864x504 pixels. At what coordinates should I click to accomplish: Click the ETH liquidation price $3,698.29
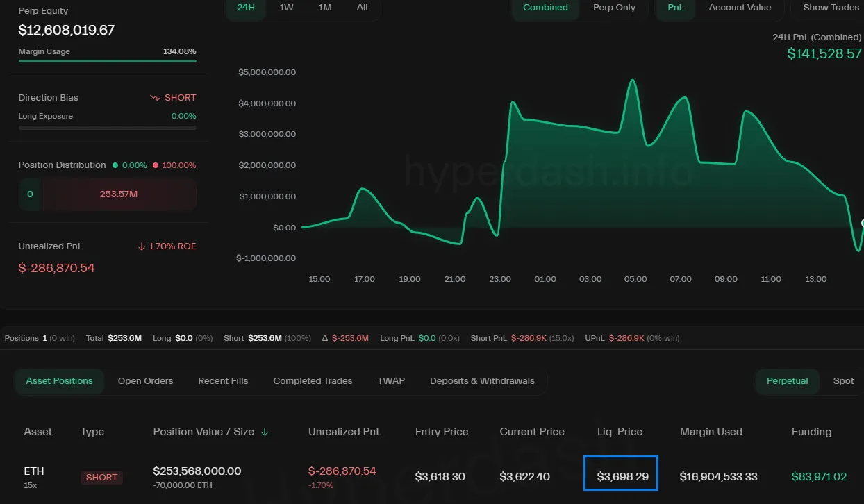pos(622,476)
